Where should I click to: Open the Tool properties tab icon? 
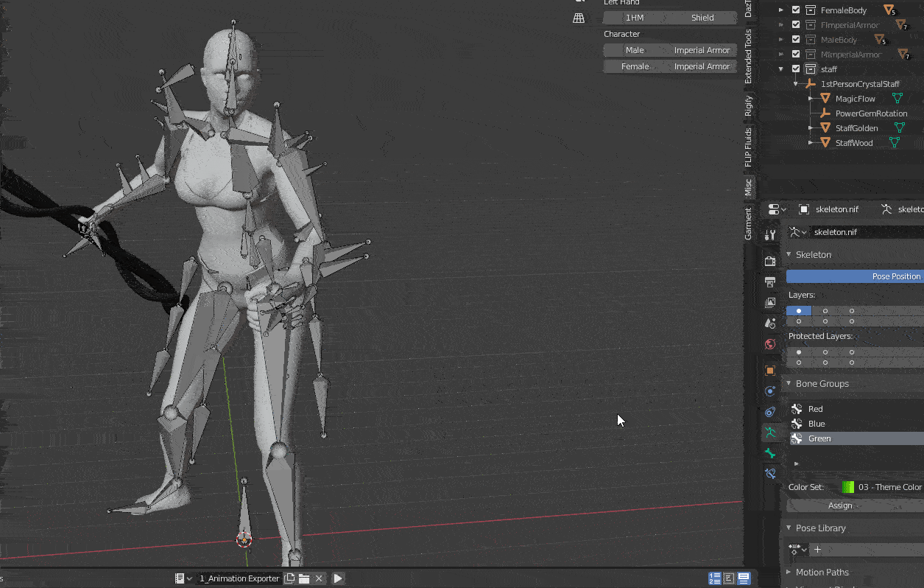[770, 235]
